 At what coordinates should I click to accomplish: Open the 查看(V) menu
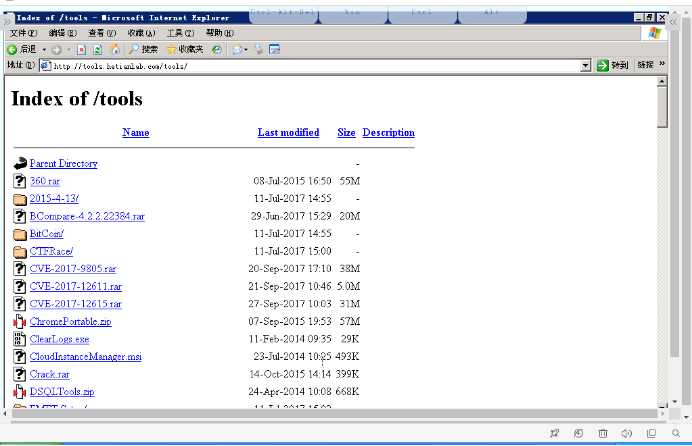102,33
